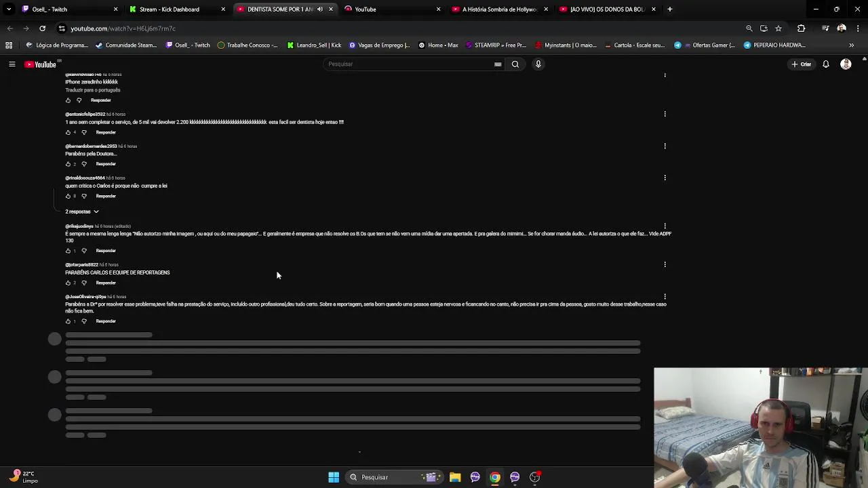Reply to the 'iPhone zeradinho' comment
This screenshot has height=488, width=868.
pos(100,100)
